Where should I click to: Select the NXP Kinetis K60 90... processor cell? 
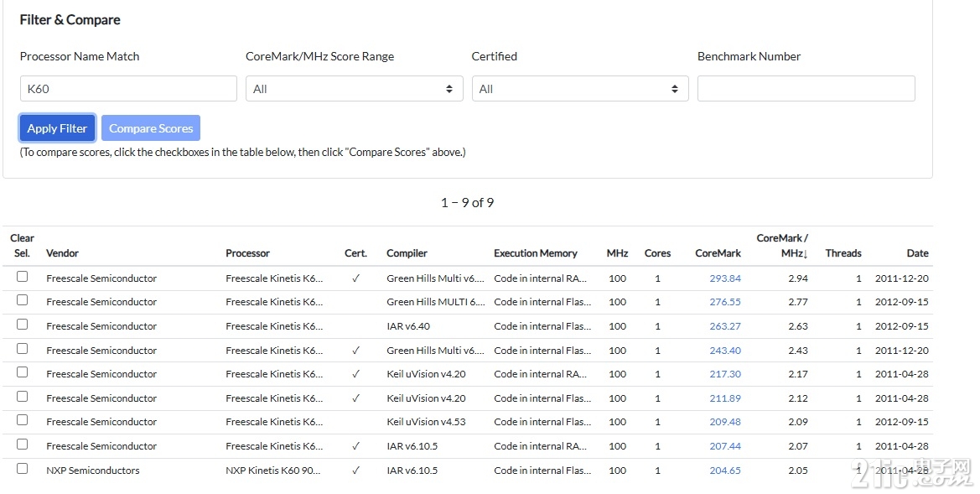click(x=273, y=471)
